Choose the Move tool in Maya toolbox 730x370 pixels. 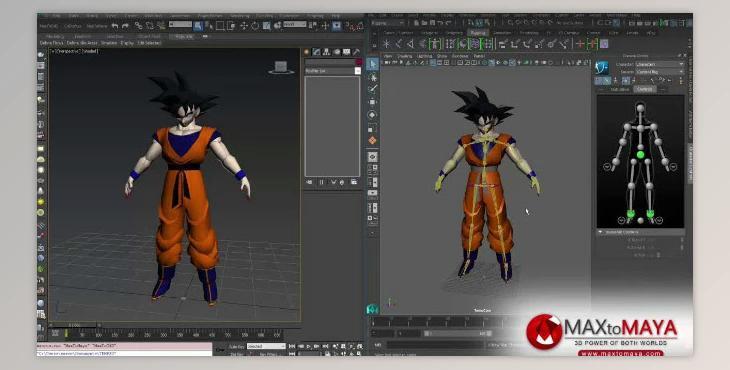372,102
